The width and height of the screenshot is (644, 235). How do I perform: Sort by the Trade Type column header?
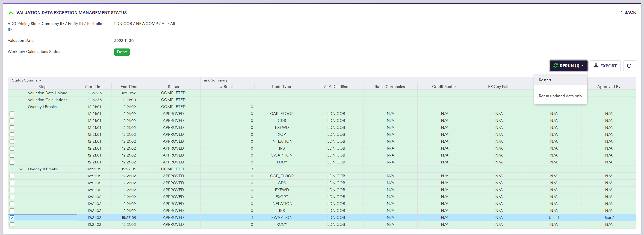click(281, 87)
